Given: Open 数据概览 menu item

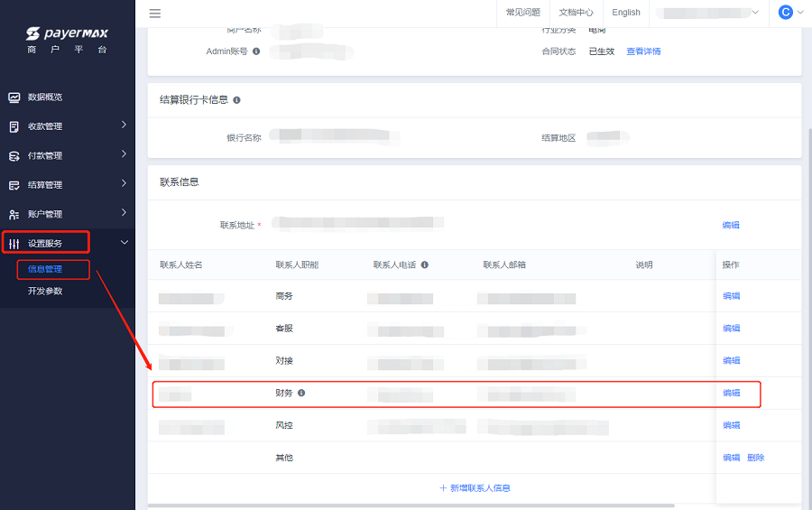Looking at the screenshot, I should (45, 97).
